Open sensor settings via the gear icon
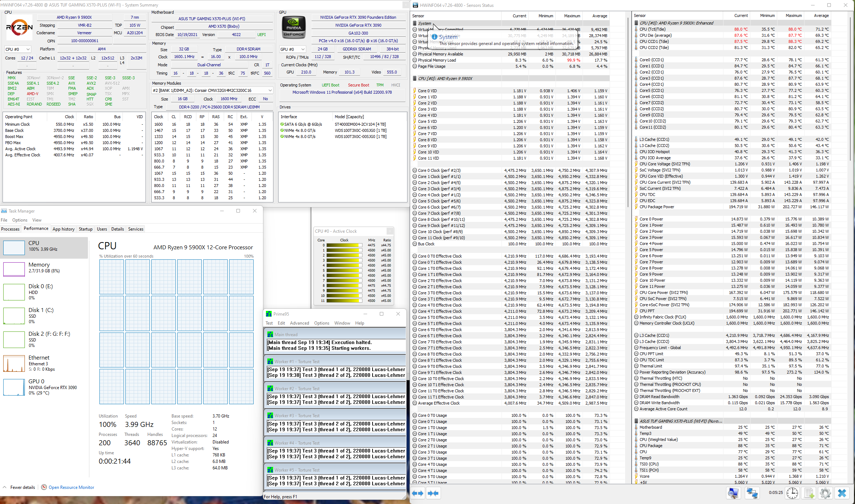 click(x=825, y=493)
